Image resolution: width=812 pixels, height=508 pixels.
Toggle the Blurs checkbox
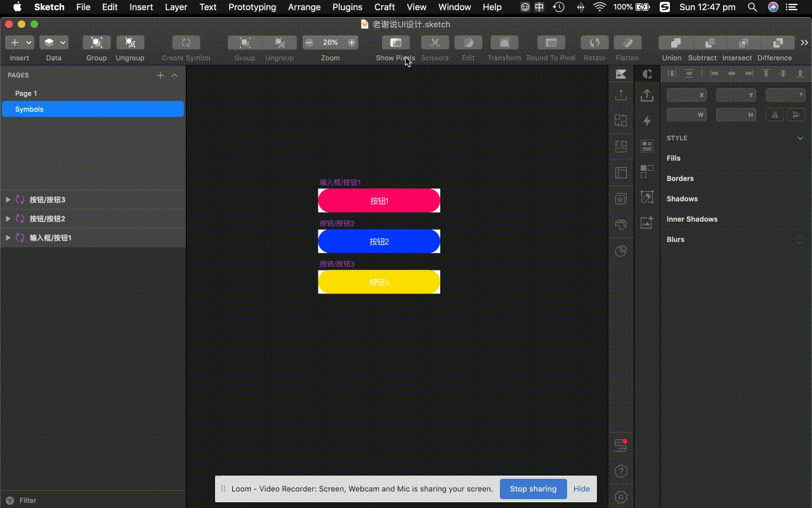[x=800, y=239]
